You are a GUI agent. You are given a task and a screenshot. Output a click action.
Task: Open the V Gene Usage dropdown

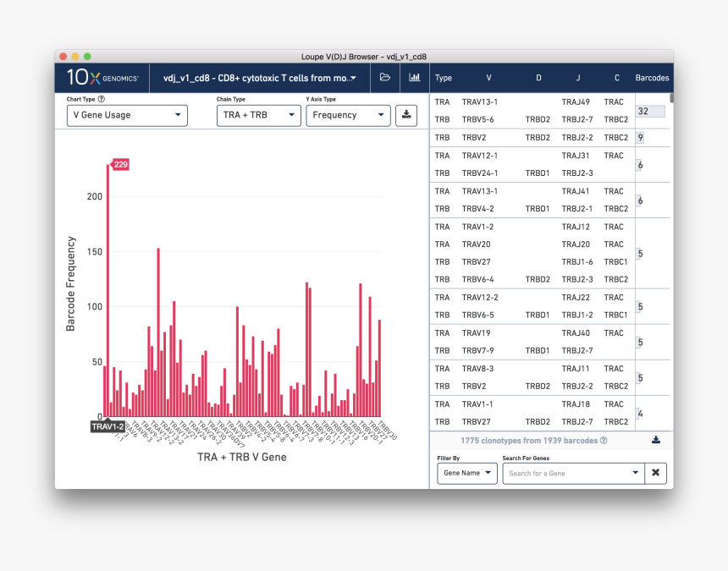127,115
